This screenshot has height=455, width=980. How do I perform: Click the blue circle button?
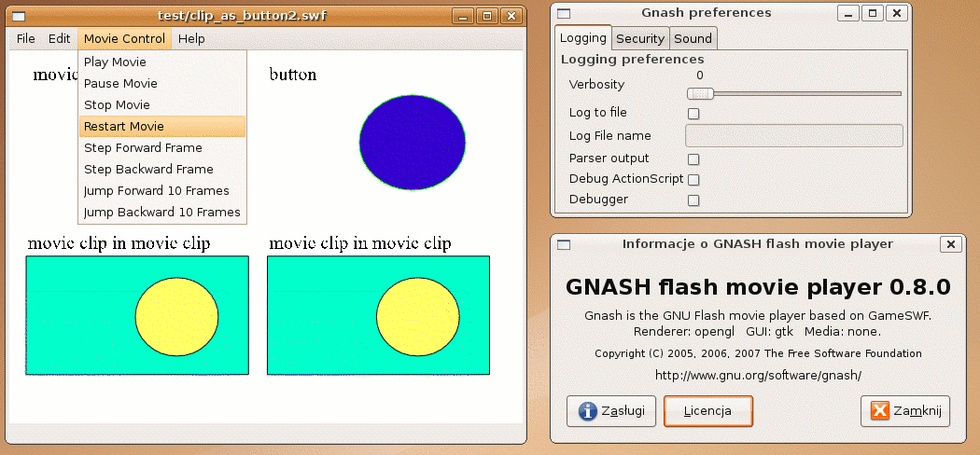click(x=413, y=143)
